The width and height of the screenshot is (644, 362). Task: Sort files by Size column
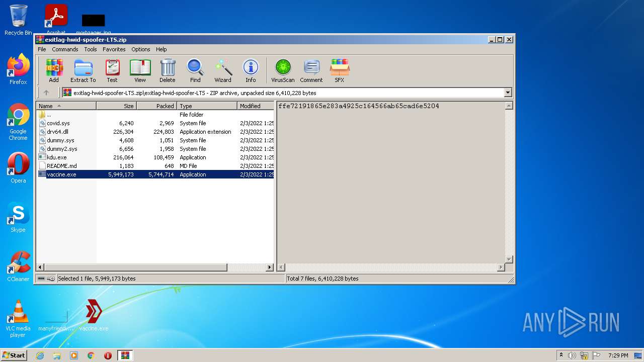(x=117, y=106)
